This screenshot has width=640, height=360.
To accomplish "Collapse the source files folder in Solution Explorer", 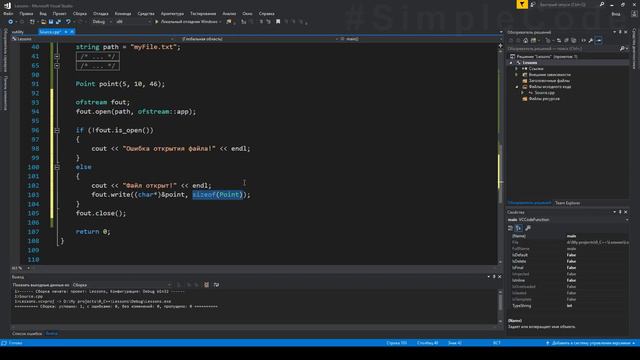I will click(517, 87).
